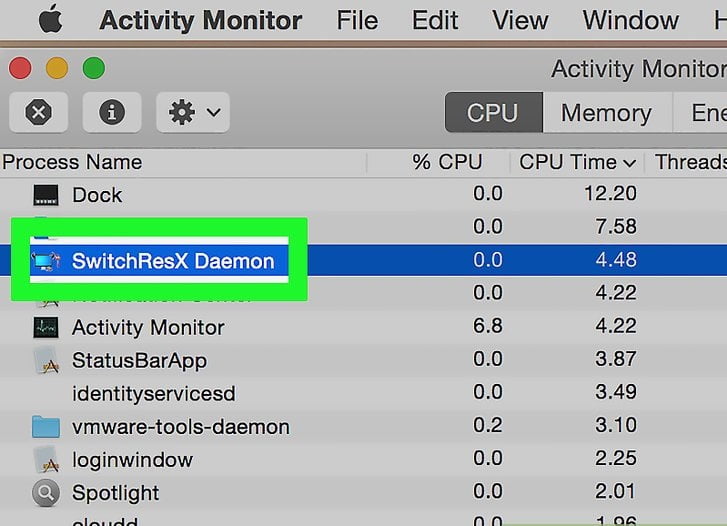The width and height of the screenshot is (727, 526).
Task: Click the force quit process button
Action: (x=38, y=112)
